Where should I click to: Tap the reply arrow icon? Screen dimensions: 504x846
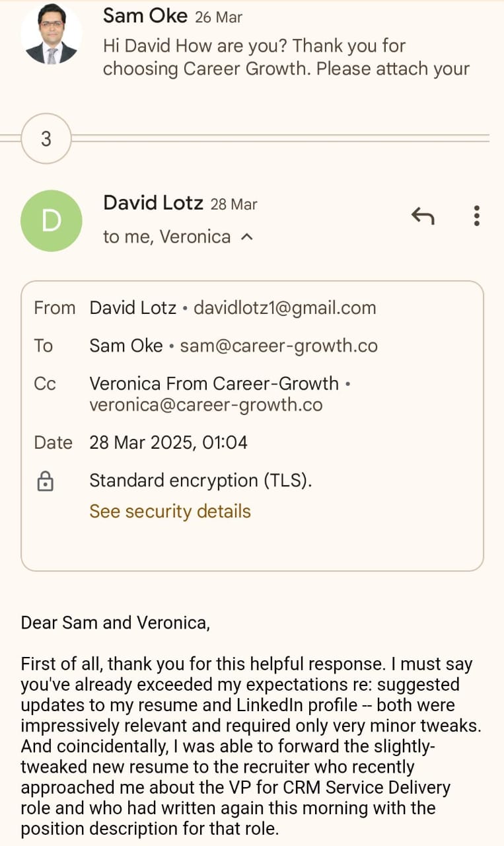click(x=423, y=215)
